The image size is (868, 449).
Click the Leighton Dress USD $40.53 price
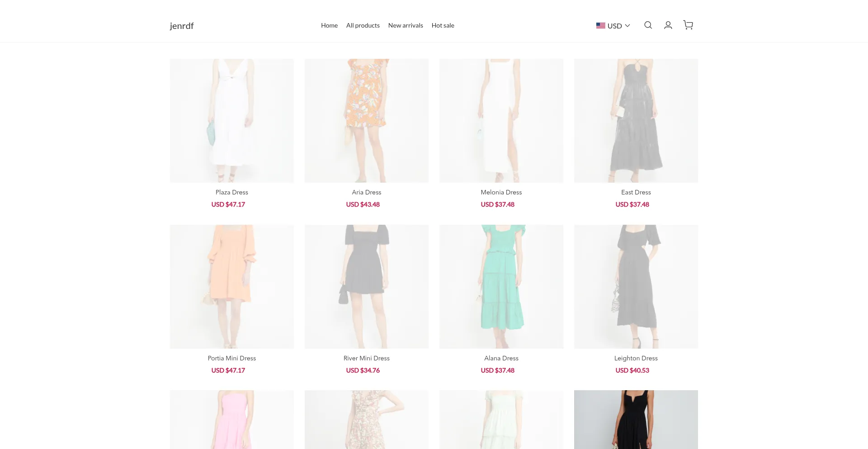[632, 370]
